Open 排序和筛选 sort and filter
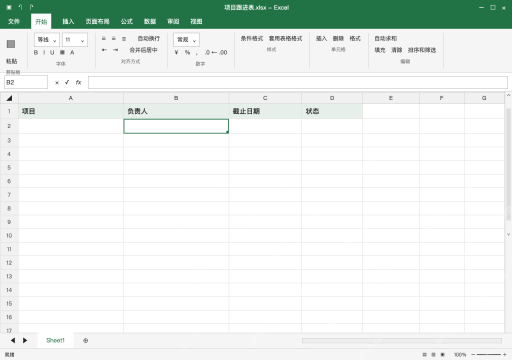 pyautogui.click(x=422, y=50)
